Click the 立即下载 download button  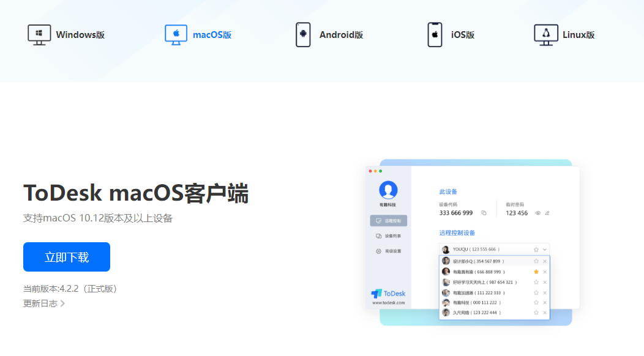point(67,257)
